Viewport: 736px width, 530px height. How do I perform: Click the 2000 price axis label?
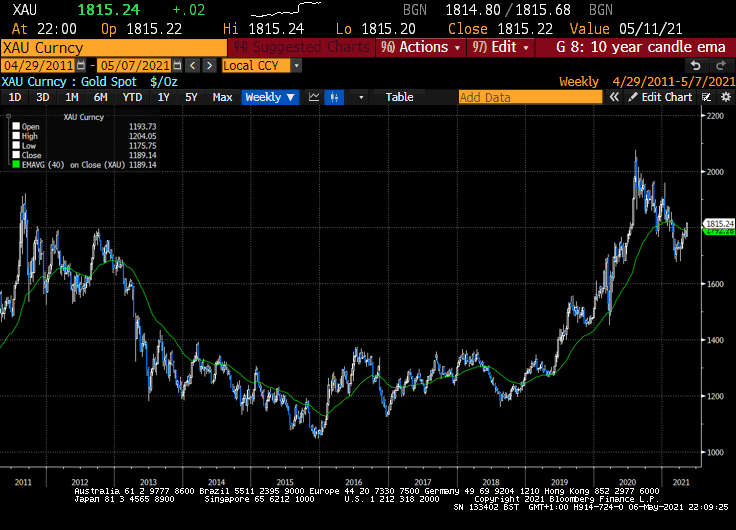coord(715,172)
